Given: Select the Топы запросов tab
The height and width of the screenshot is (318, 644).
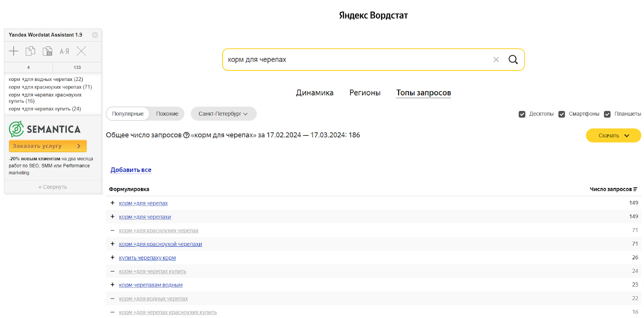Looking at the screenshot, I should tap(423, 93).
